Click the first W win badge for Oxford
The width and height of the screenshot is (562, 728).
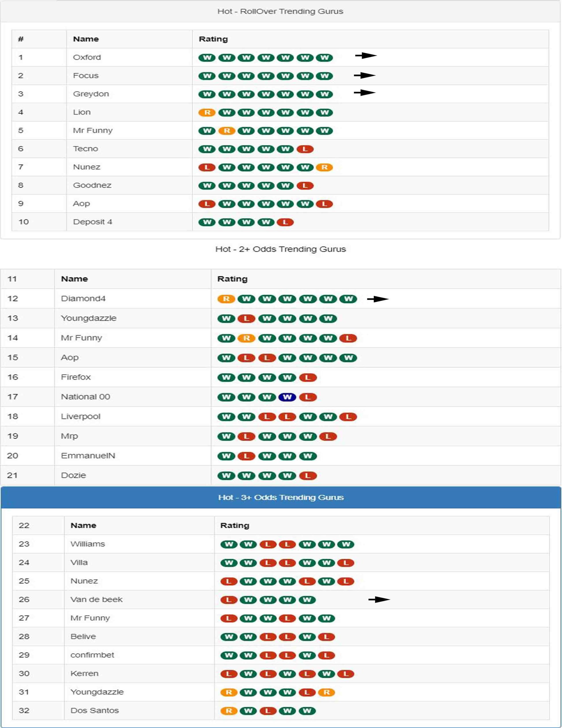[x=207, y=57]
